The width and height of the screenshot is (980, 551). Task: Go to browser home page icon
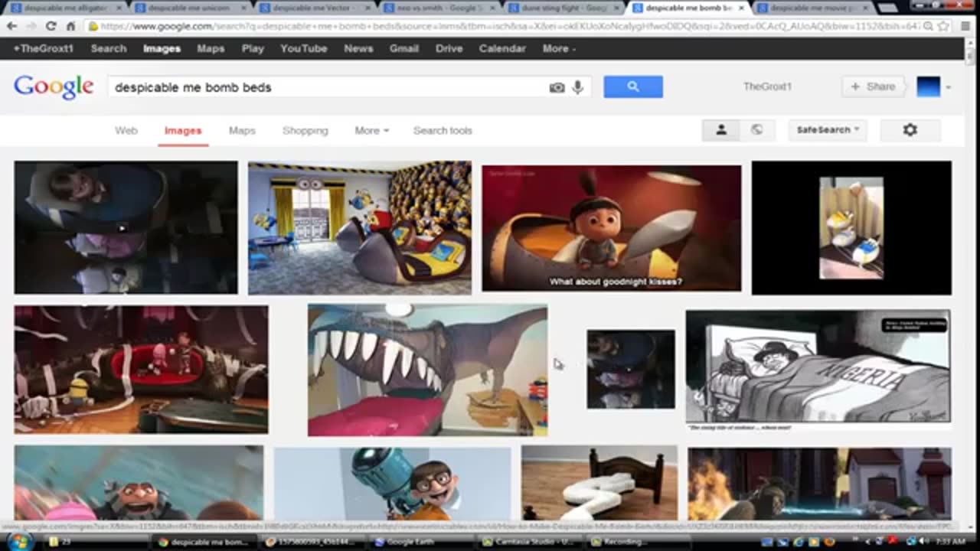click(x=71, y=26)
